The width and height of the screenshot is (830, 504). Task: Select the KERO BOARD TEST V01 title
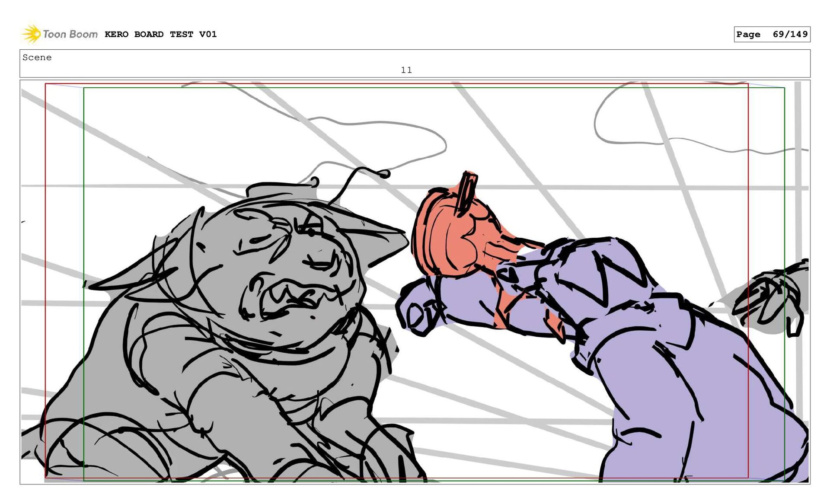pos(160,34)
